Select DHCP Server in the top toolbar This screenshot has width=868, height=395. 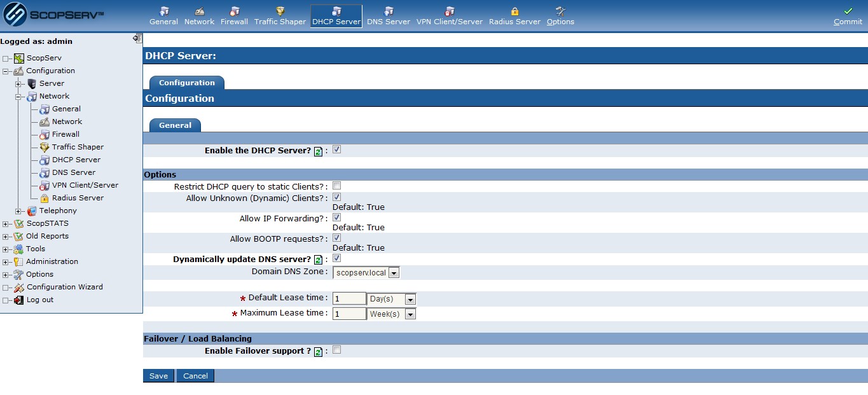click(336, 17)
